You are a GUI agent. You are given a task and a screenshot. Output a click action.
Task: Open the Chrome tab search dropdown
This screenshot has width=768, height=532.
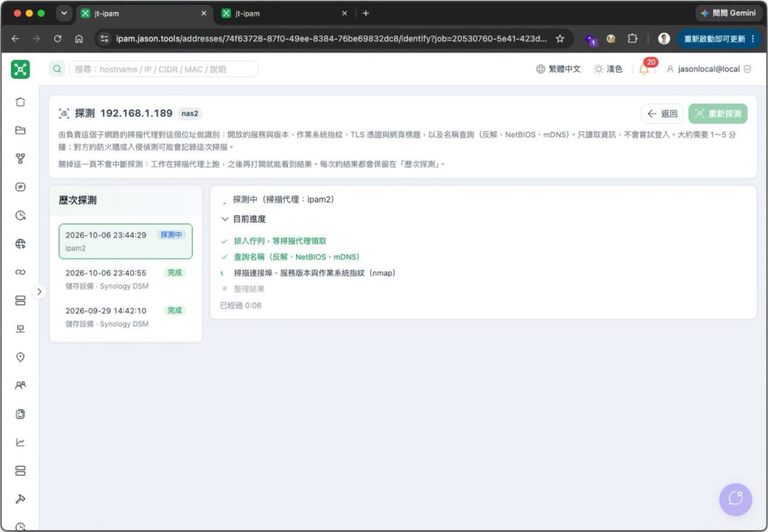(x=64, y=13)
